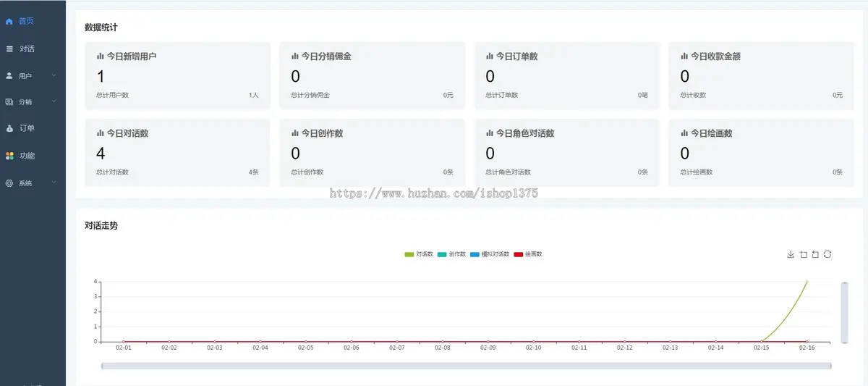Click the colorful 功能 grid icon
This screenshot has height=386, width=868.
(9, 156)
